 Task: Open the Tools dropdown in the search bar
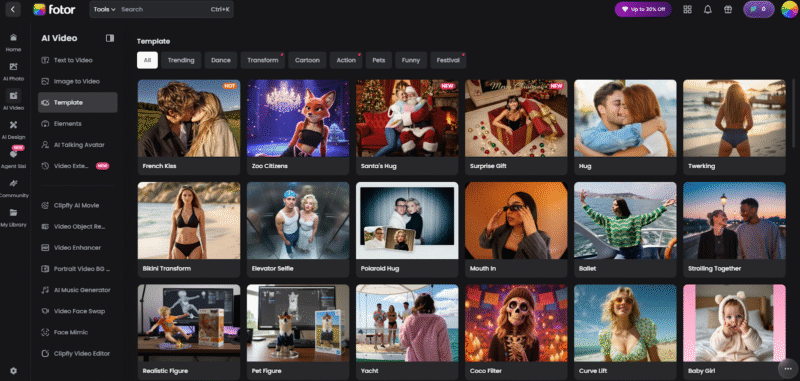tap(104, 9)
